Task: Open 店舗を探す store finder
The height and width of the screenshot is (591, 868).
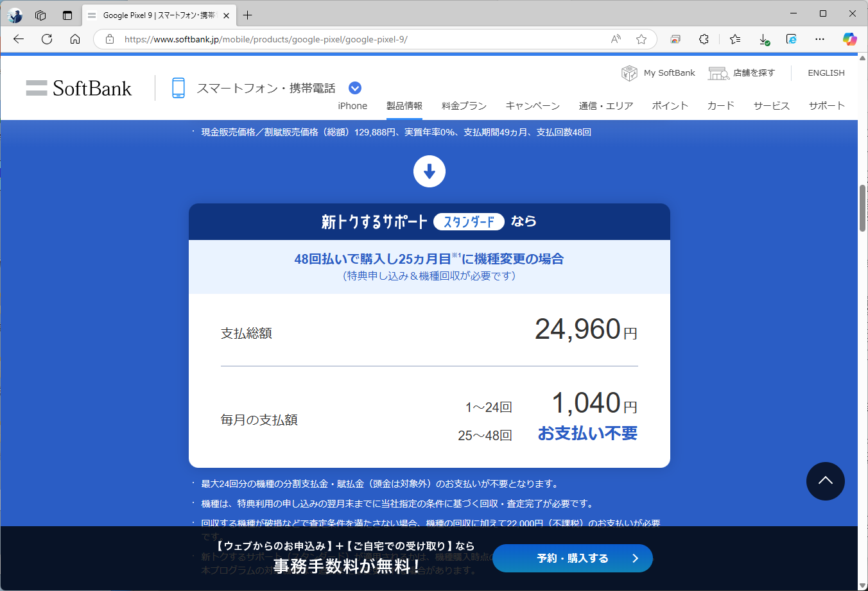Action: click(x=742, y=73)
